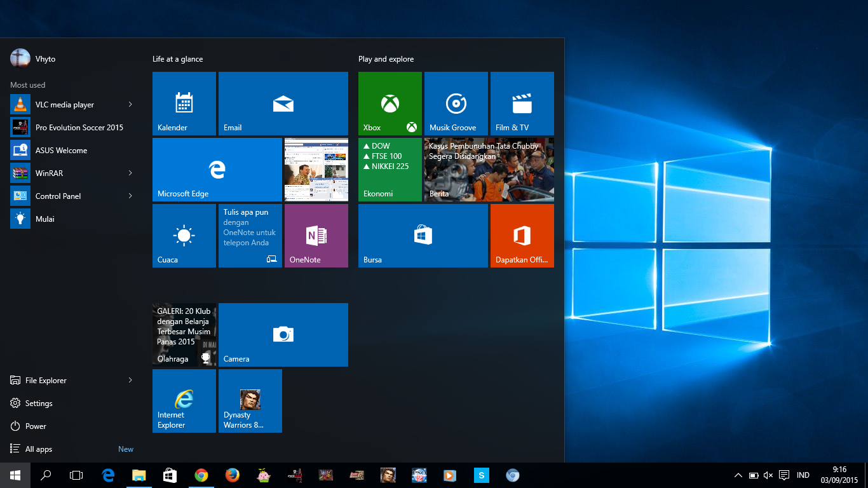The height and width of the screenshot is (488, 868).
Task: Expand Control Panel jump list arrow
Action: (x=130, y=196)
